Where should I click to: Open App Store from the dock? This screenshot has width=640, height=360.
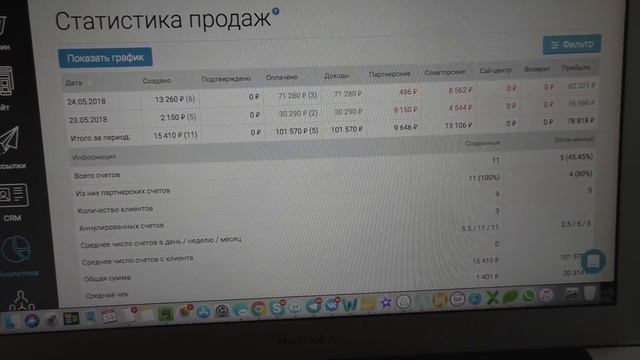click(x=203, y=311)
